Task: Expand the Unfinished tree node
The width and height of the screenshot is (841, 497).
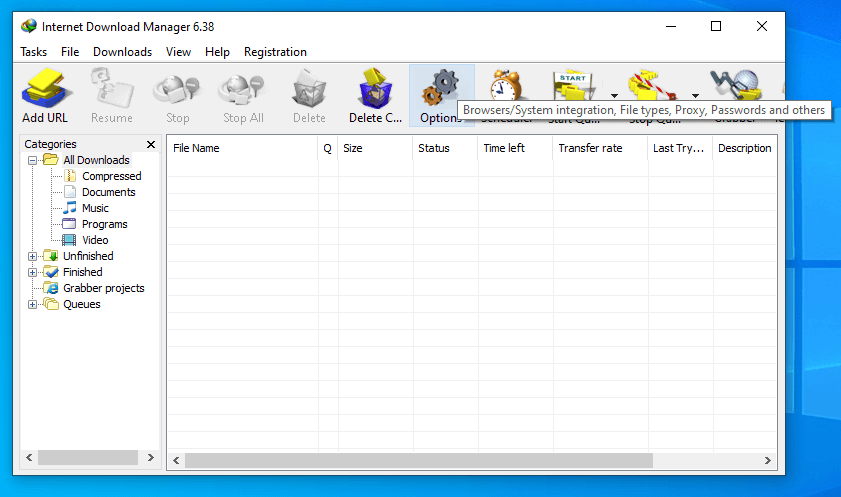Action: point(33,256)
